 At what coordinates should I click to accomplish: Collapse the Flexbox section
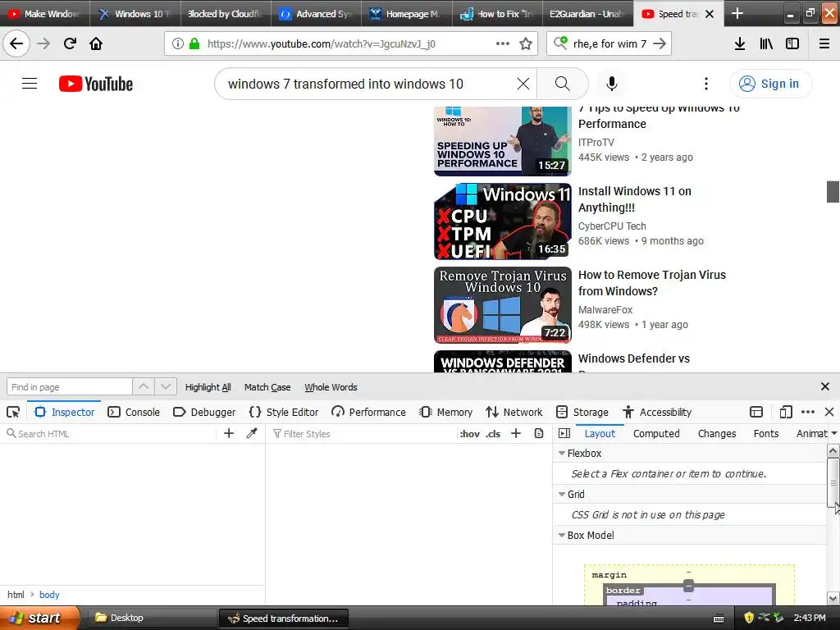(x=562, y=453)
